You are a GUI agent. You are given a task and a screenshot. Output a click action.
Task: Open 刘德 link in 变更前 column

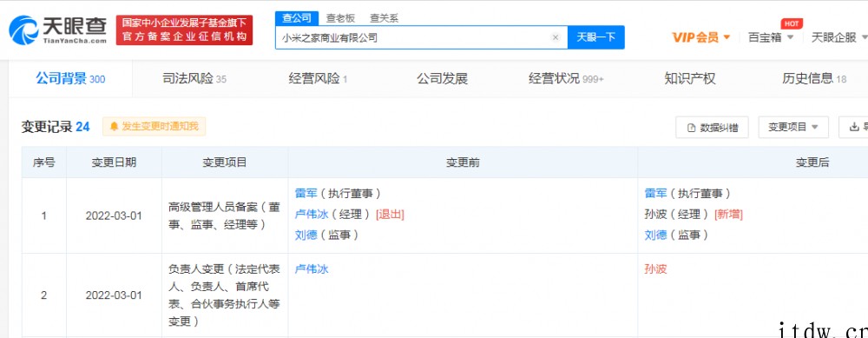coord(306,235)
